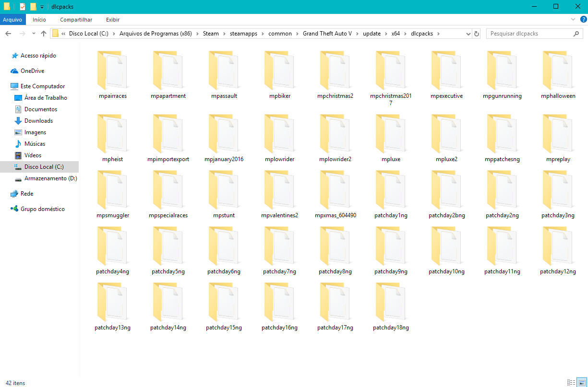Screen dimensions: 588x387
Task: Navigate to common in address bar
Action: (280, 34)
